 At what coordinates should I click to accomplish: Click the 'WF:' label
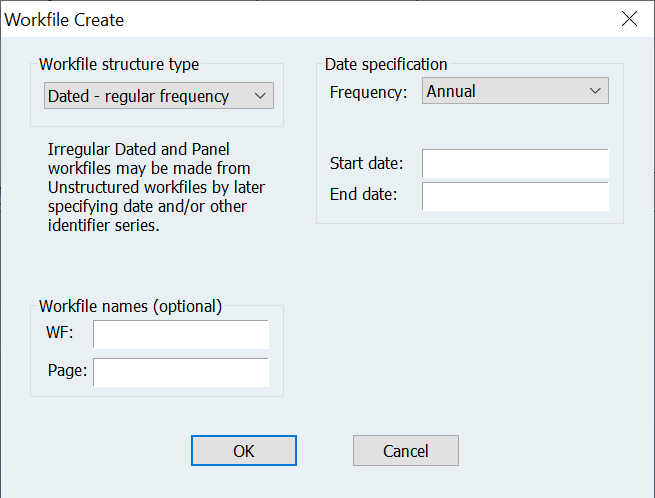(61, 334)
